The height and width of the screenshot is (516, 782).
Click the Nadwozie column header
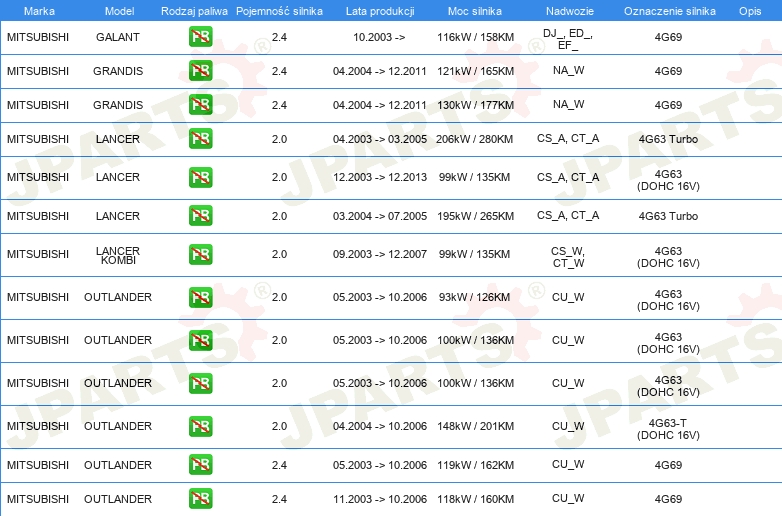pos(570,11)
